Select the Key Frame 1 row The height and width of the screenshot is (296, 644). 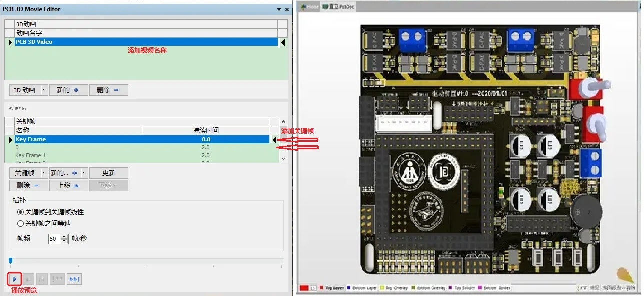(x=31, y=155)
